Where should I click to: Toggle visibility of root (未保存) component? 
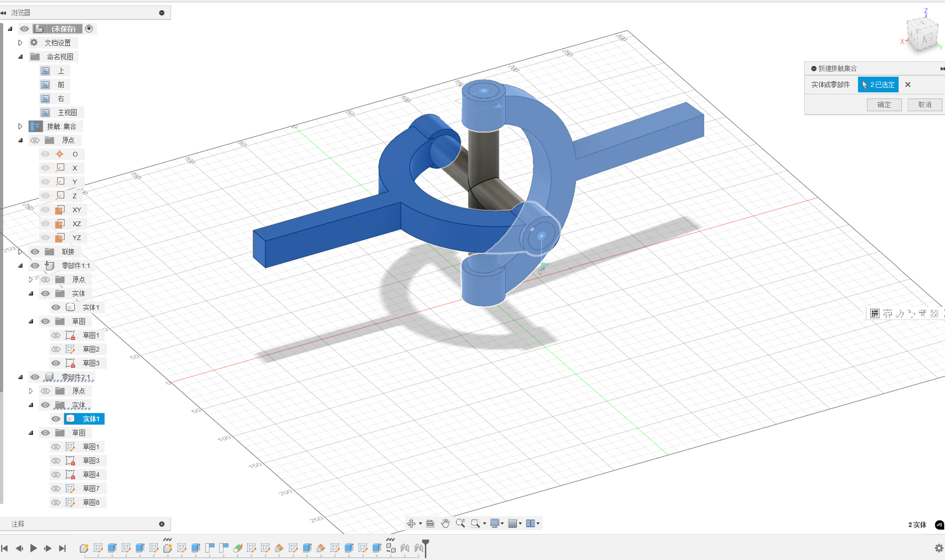click(25, 29)
